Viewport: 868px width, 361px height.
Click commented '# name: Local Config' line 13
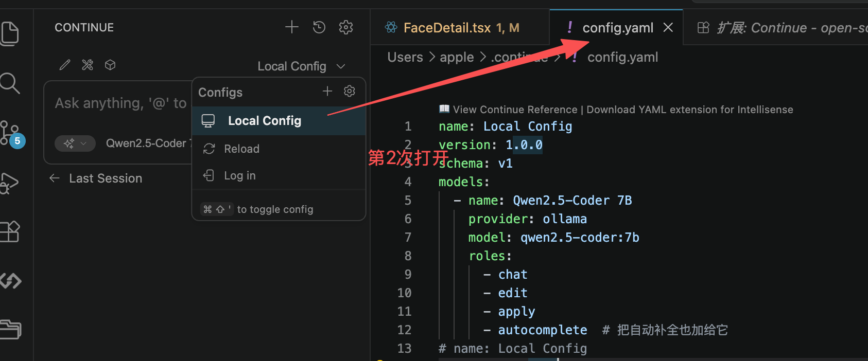pyautogui.click(x=513, y=349)
